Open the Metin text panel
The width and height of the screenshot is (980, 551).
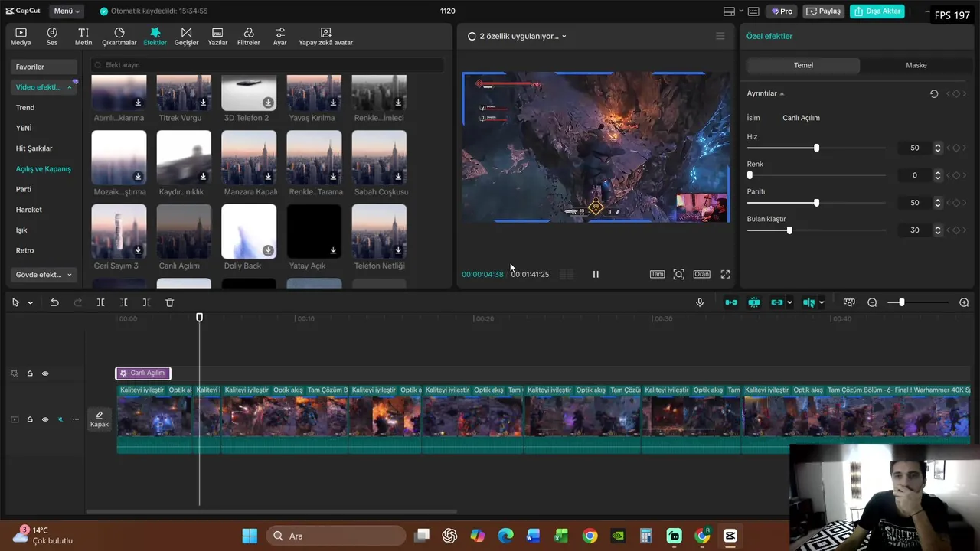coord(83,37)
